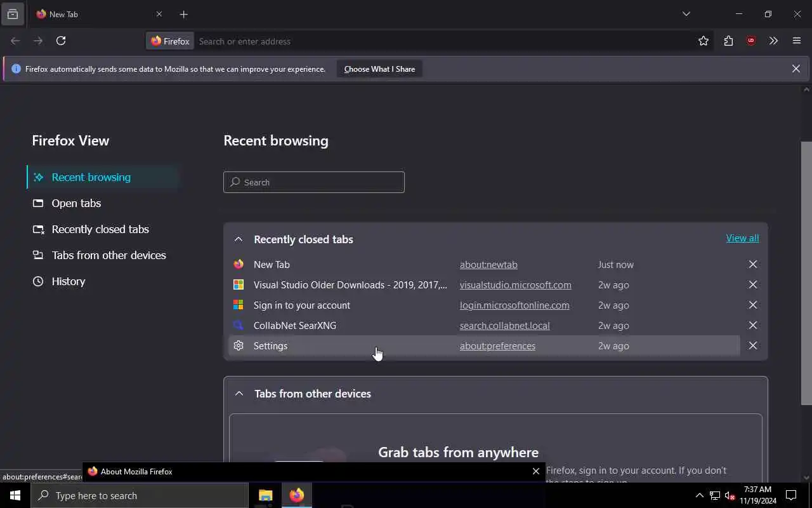The image size is (812, 508).
Task: Select Recent browsing in Firefox View sidebar
Action: point(103,177)
